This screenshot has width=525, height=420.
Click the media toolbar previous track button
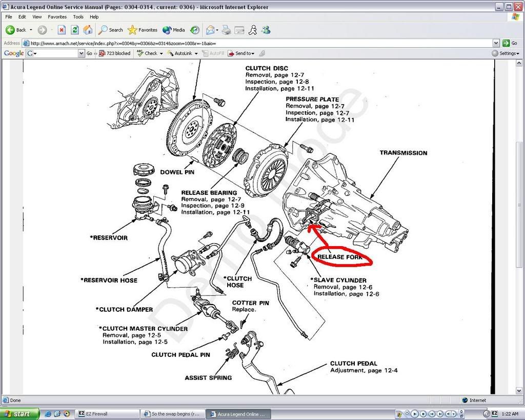[432, 414]
